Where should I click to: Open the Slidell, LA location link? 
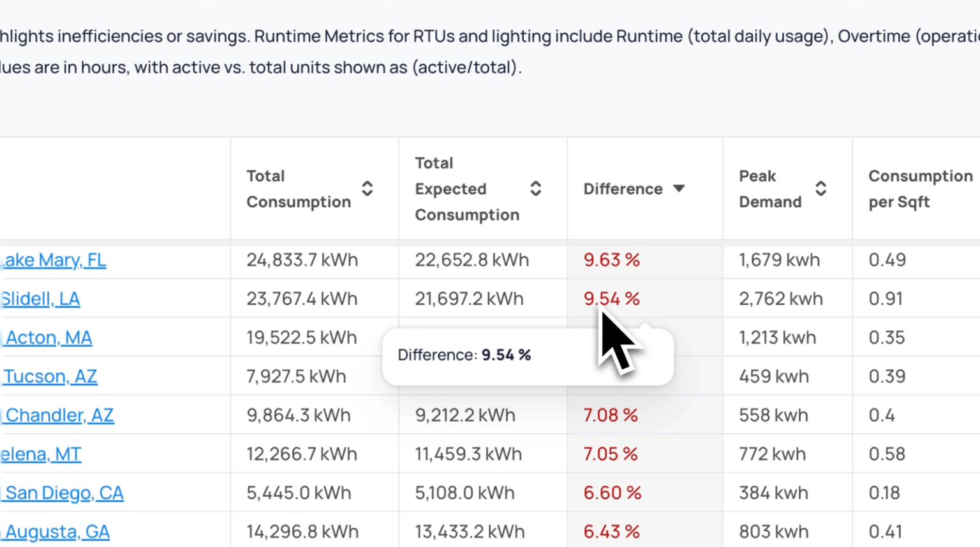tap(41, 299)
